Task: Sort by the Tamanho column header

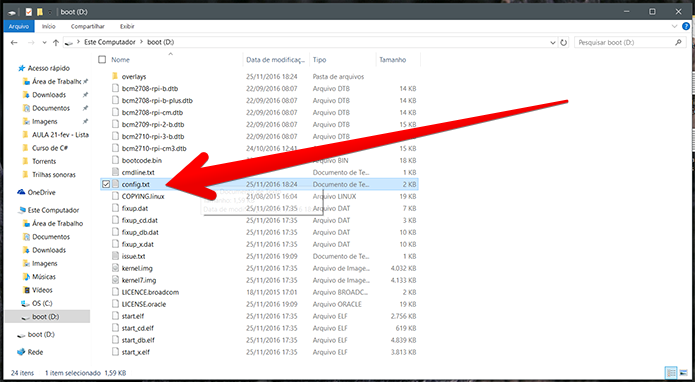Action: click(393, 59)
